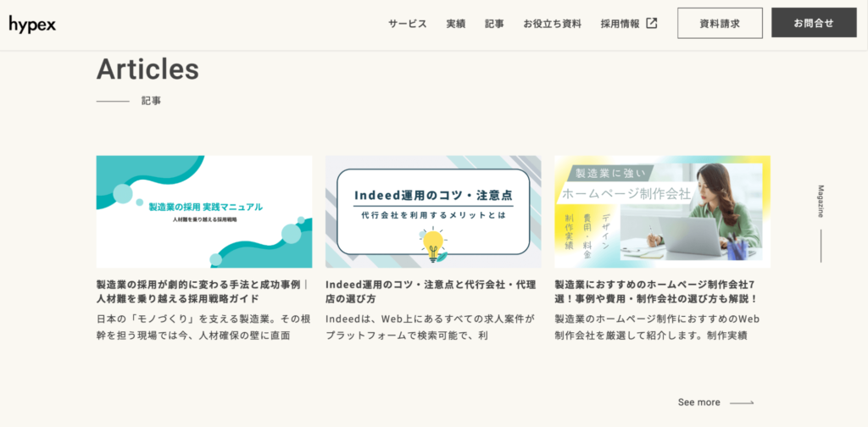Image resolution: width=868 pixels, height=427 pixels.
Task: Open the 採用情報 link
Action: 620,24
